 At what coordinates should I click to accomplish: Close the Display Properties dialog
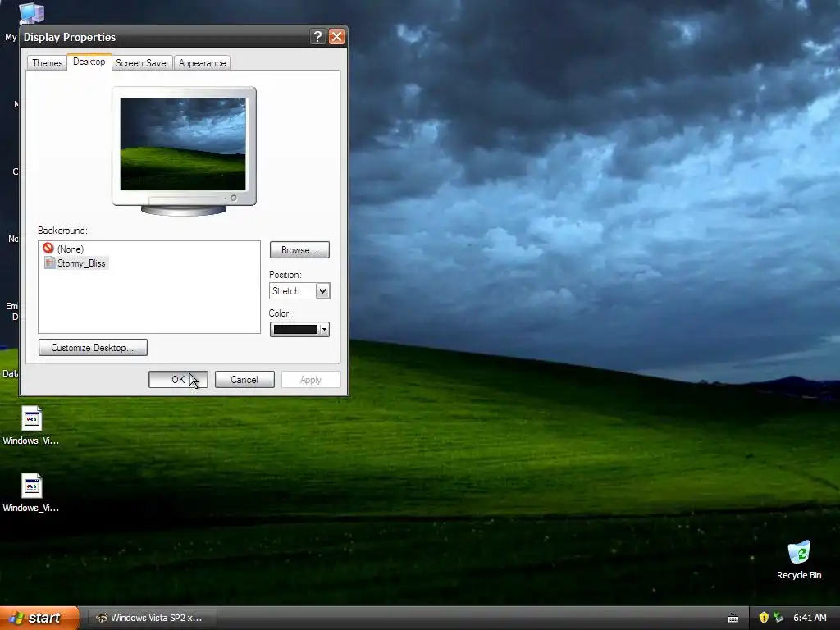pos(336,36)
